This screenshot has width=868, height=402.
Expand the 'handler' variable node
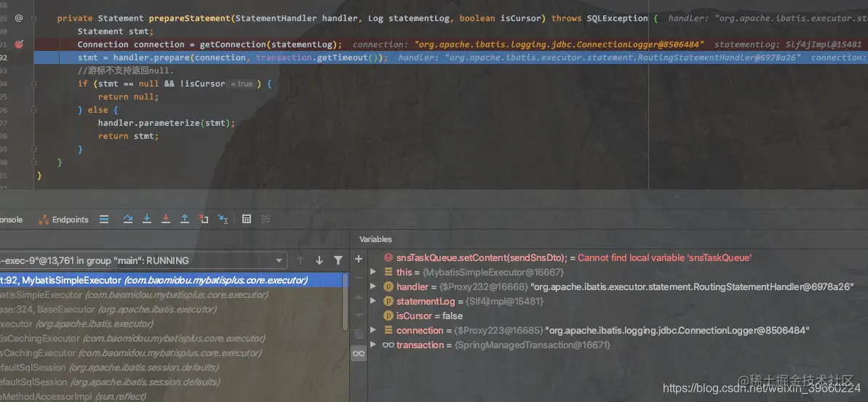373,286
